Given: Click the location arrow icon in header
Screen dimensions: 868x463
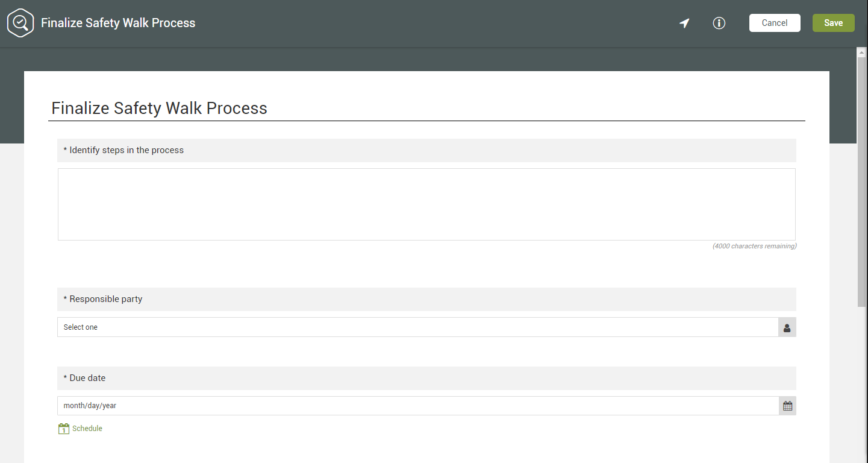Looking at the screenshot, I should [x=684, y=23].
